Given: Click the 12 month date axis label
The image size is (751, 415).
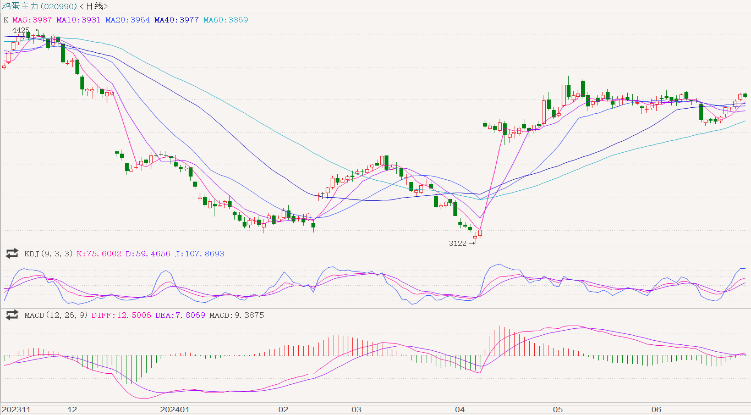Looking at the screenshot, I should (x=72, y=410).
